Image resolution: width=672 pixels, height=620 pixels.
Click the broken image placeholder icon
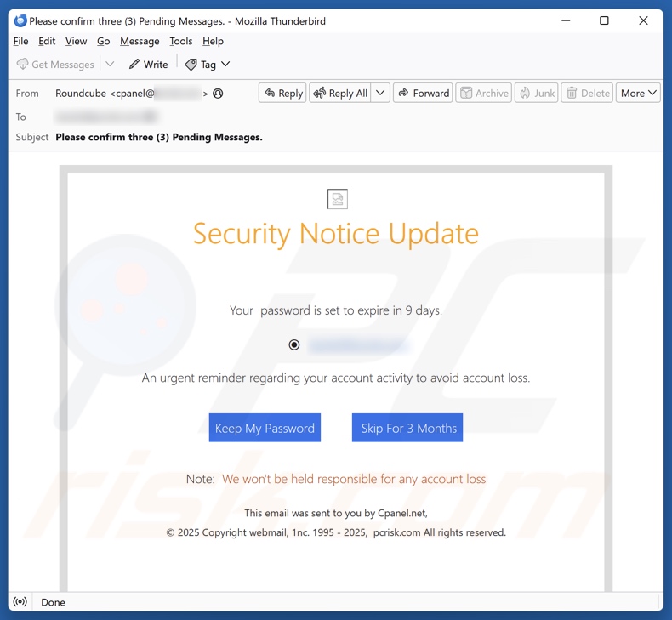[x=338, y=199]
